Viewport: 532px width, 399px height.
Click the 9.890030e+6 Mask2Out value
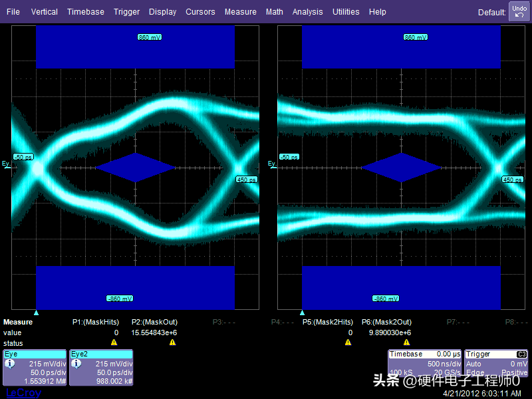pyautogui.click(x=390, y=333)
